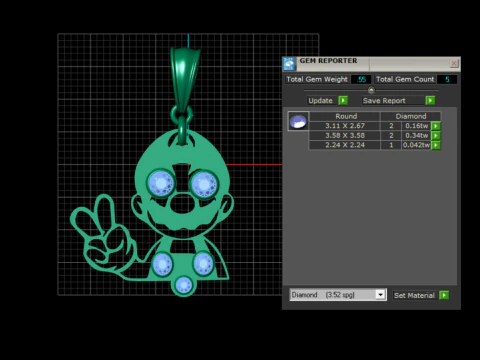
Task: Click the Set Material button label
Action: tap(414, 295)
